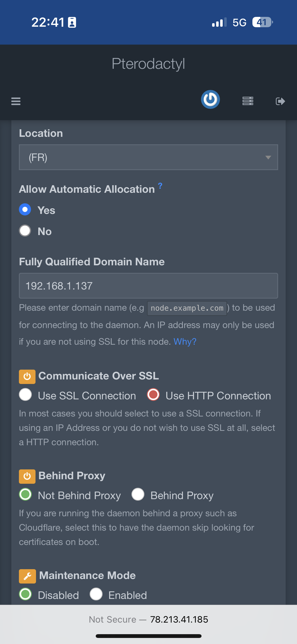Image resolution: width=297 pixels, height=644 pixels.
Task: Click orange power icon beside Behind Proxy heading
Action: pyautogui.click(x=27, y=476)
